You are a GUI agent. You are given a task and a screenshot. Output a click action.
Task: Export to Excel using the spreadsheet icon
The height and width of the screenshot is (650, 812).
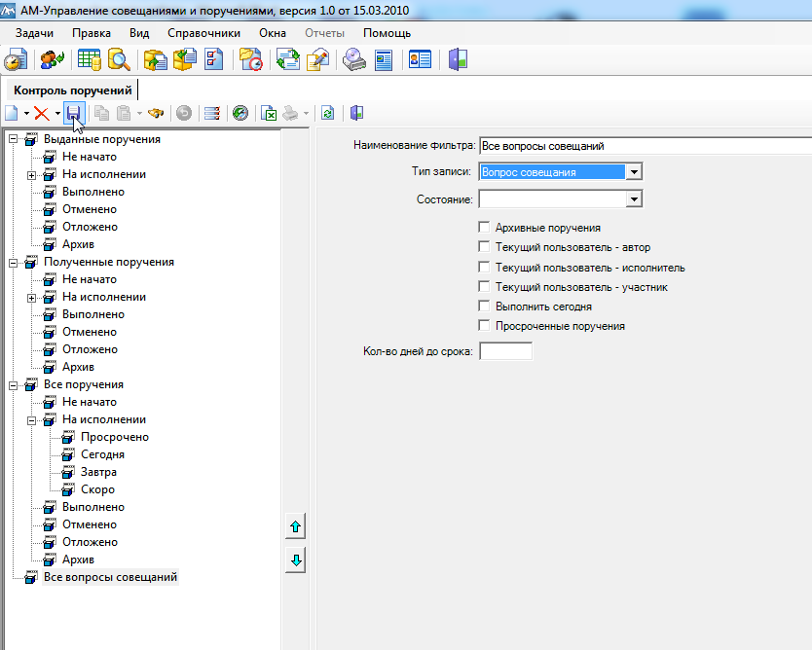pos(269,113)
